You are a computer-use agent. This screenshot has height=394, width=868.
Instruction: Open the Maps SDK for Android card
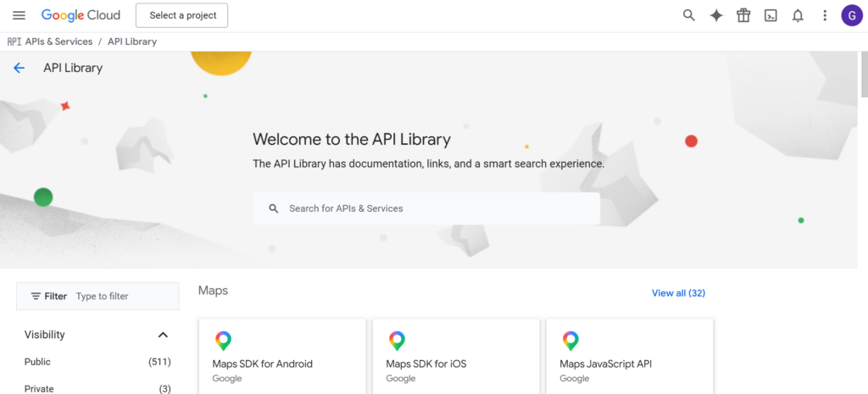(x=282, y=356)
